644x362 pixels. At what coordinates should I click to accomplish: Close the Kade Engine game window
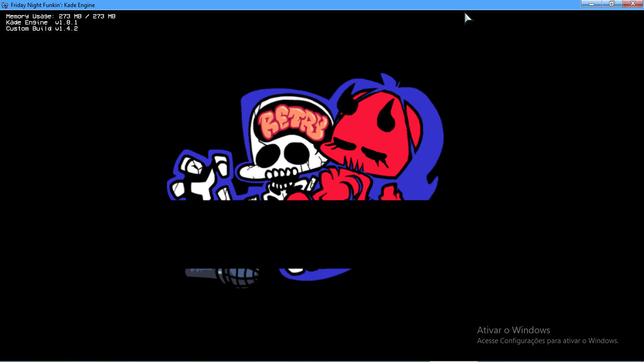[x=633, y=4]
